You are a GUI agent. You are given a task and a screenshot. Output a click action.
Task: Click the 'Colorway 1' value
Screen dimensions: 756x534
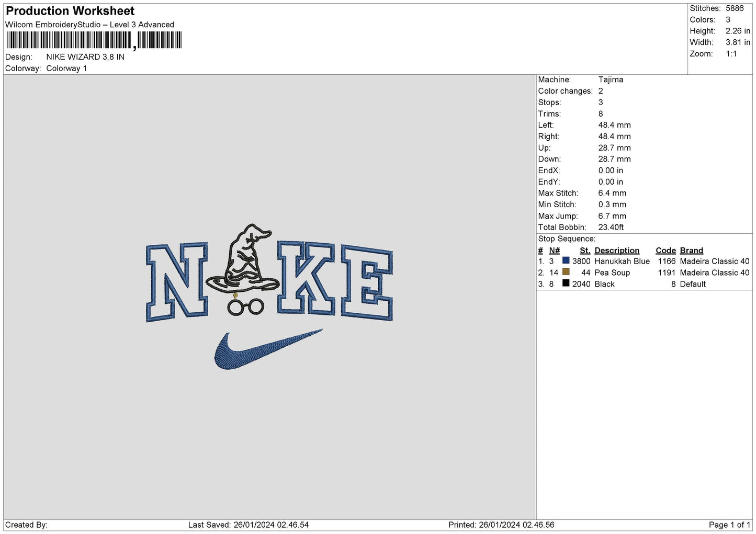coord(66,69)
